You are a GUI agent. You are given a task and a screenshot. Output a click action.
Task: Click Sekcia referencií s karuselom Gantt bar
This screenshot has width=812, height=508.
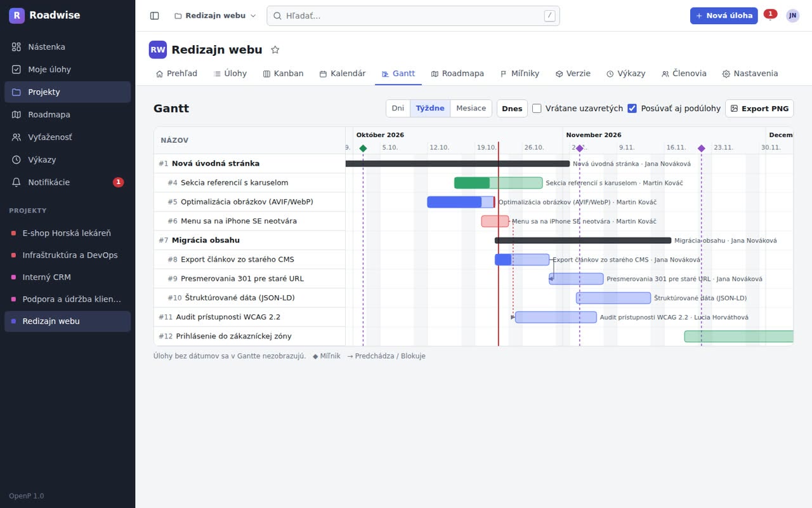[x=499, y=183]
